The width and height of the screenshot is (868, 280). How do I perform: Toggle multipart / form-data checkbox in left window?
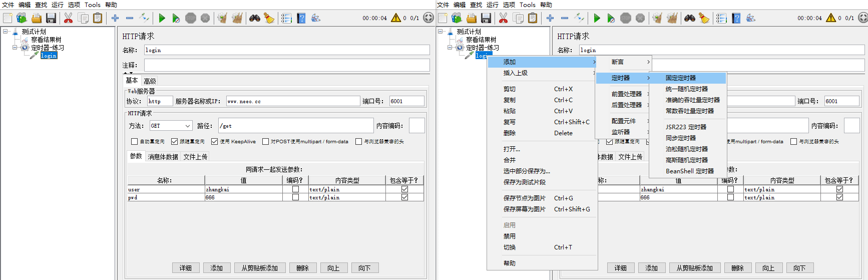pos(265,141)
